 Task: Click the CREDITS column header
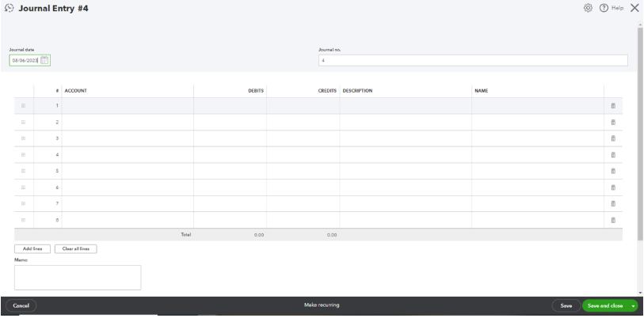click(327, 91)
